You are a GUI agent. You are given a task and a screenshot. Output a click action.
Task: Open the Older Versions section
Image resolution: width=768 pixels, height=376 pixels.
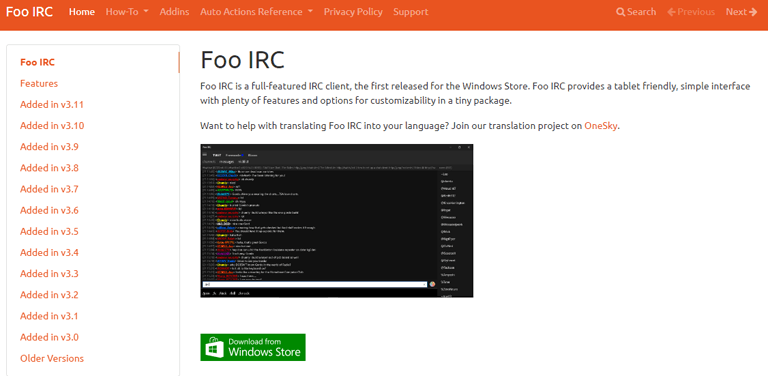[52, 358]
